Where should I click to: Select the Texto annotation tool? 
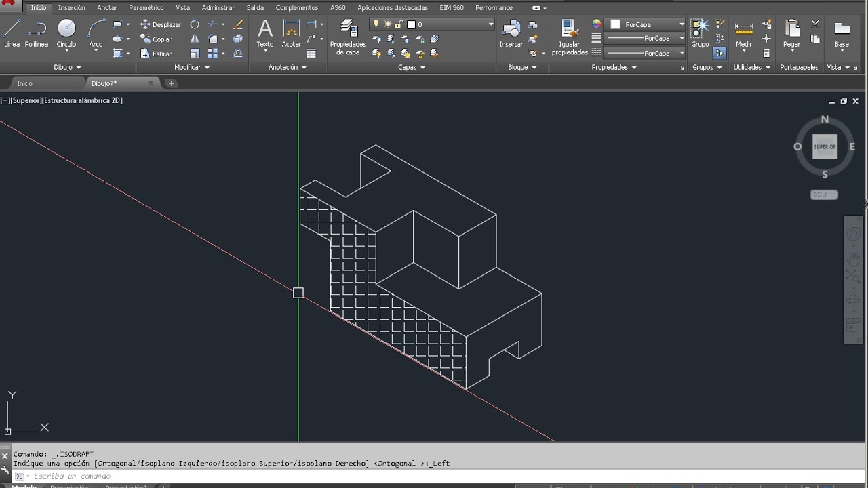pos(265,34)
